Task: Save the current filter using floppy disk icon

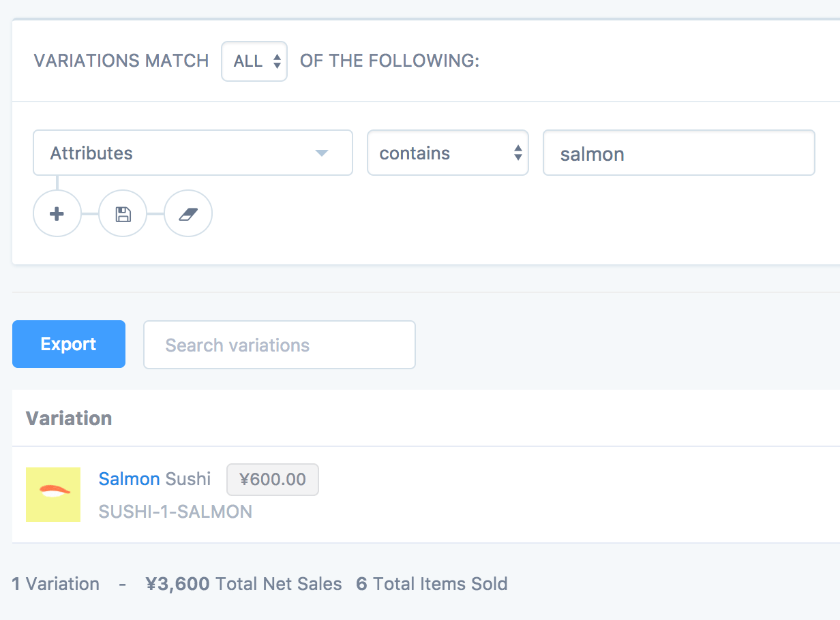Action: tap(123, 214)
